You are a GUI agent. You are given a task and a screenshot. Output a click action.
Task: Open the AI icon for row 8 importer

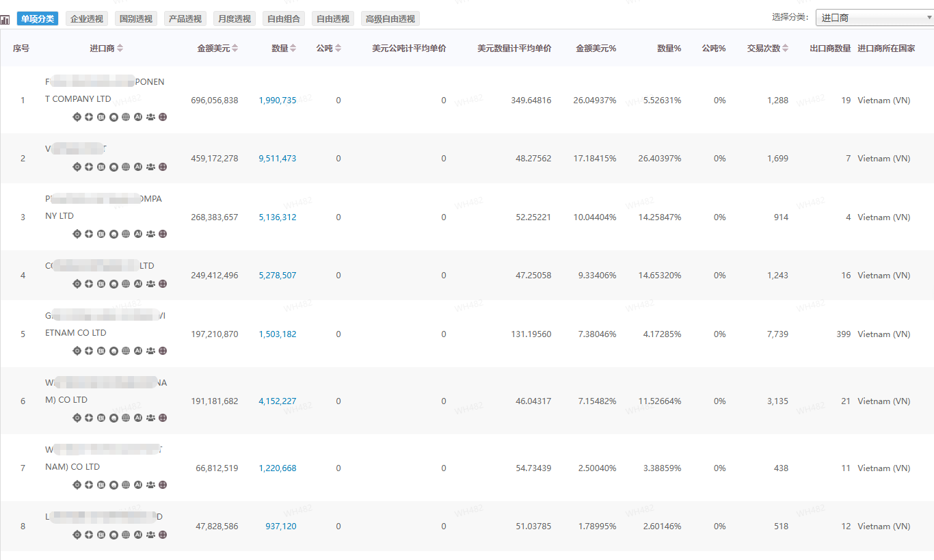tap(138, 534)
